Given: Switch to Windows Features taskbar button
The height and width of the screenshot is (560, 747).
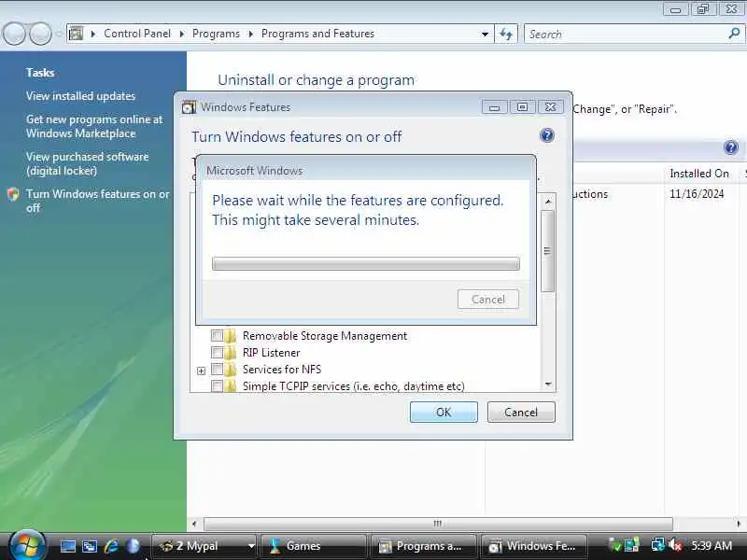Looking at the screenshot, I should click(533, 546).
